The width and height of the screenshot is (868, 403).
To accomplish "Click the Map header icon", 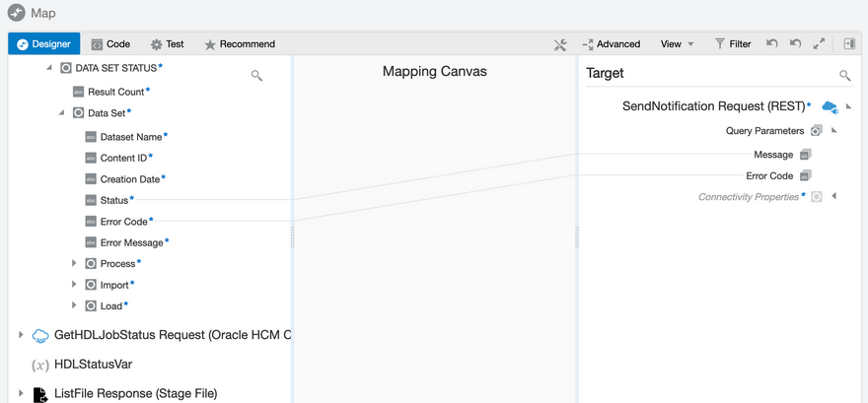I will click(17, 14).
